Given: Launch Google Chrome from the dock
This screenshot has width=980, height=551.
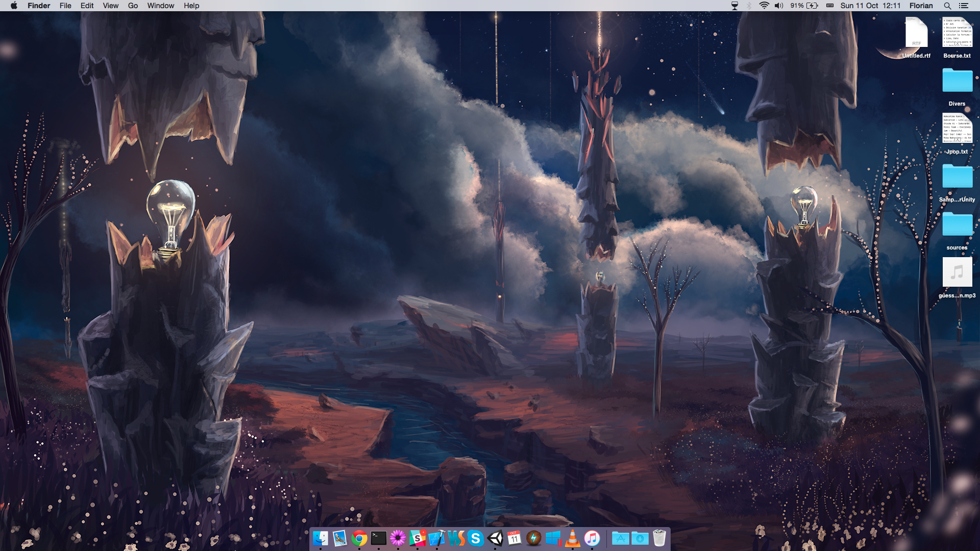Looking at the screenshot, I should [x=359, y=538].
